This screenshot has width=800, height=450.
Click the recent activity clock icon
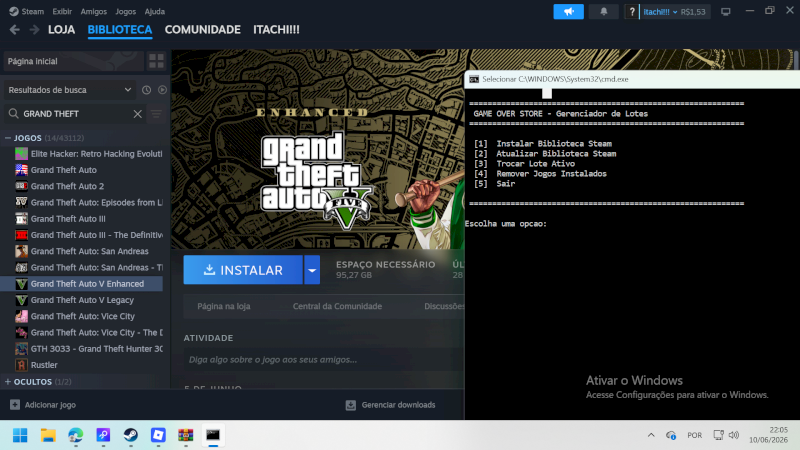146,90
